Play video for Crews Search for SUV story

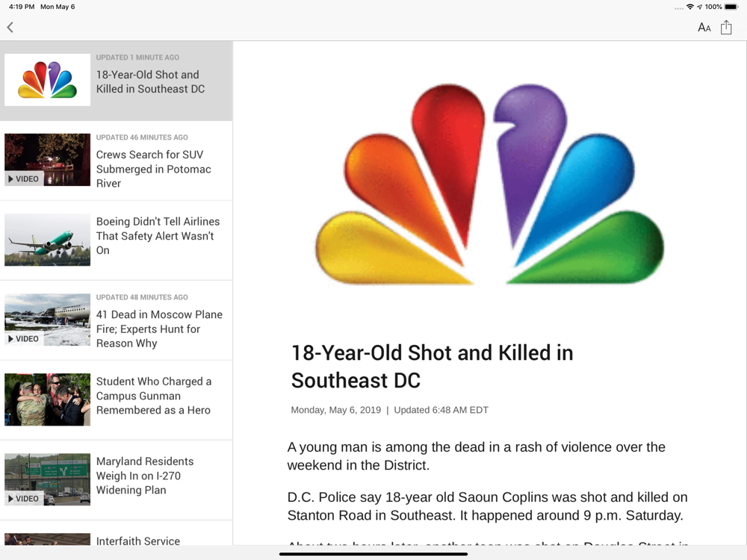(24, 179)
